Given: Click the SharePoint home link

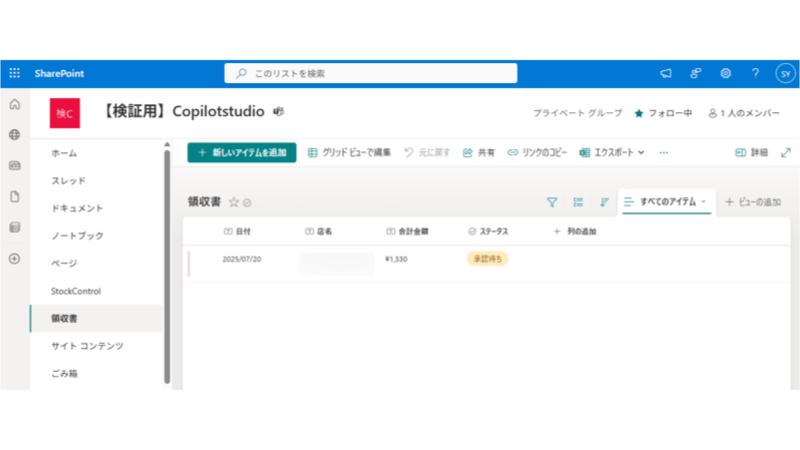Looking at the screenshot, I should pyautogui.click(x=59, y=73).
